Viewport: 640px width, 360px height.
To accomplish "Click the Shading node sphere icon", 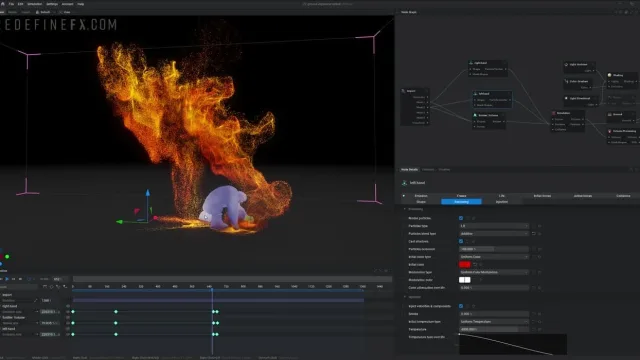I will coord(610,75).
